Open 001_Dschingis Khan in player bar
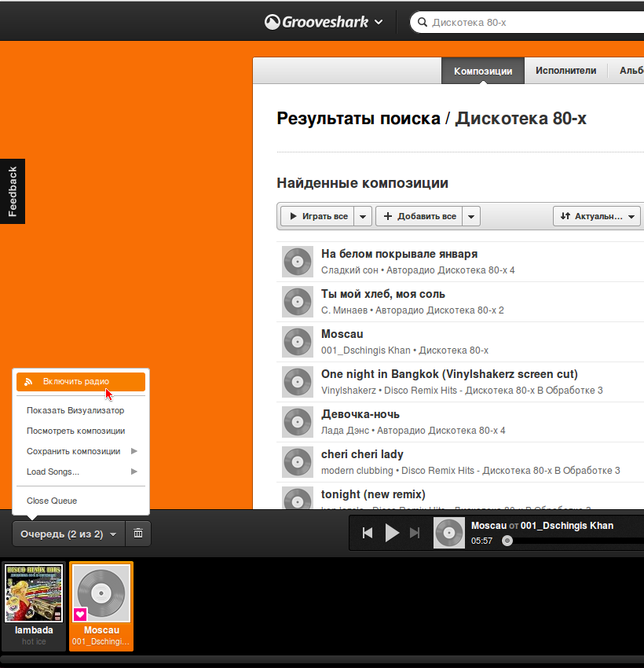Screen dimensions: 644x668 [x=567, y=526]
